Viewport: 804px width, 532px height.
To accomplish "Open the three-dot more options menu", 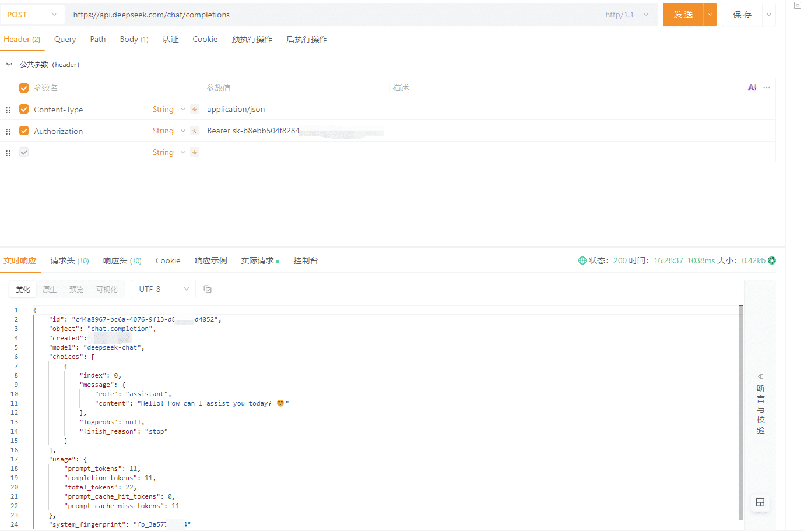I will (x=767, y=87).
